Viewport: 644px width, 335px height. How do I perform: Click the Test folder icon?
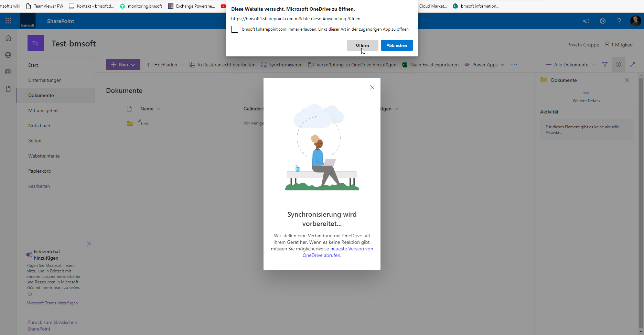(x=130, y=123)
